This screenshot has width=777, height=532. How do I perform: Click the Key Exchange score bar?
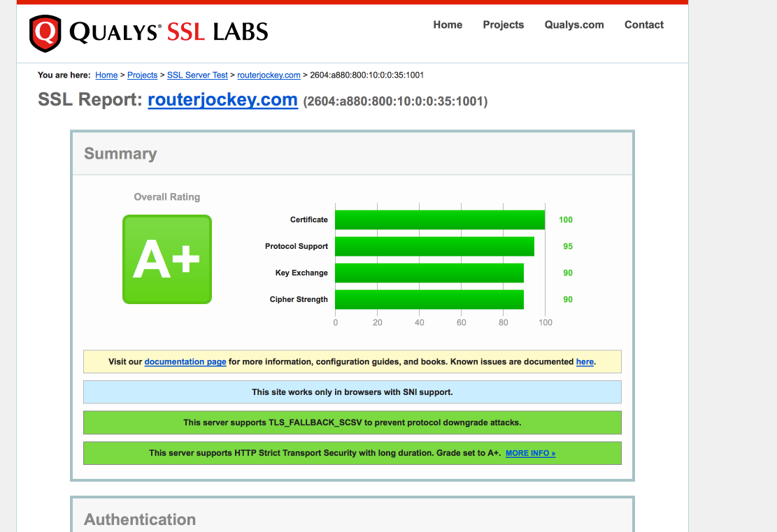(429, 273)
